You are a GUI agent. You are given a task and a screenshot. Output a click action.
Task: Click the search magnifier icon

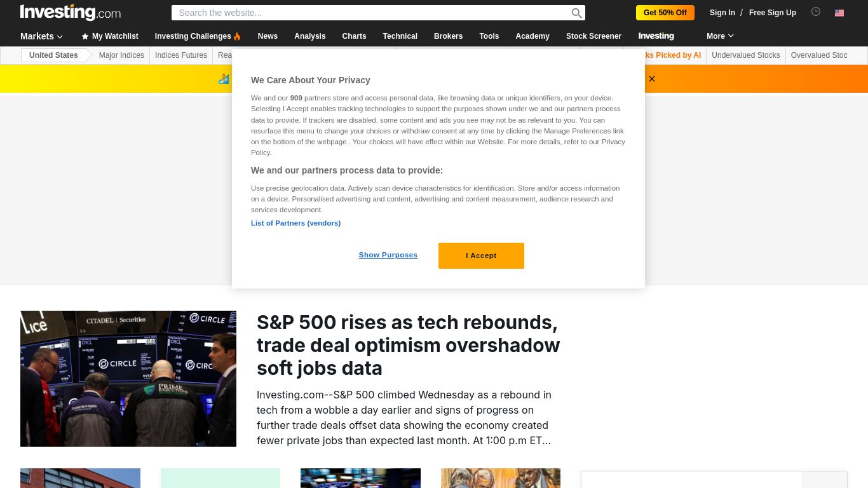576,13
